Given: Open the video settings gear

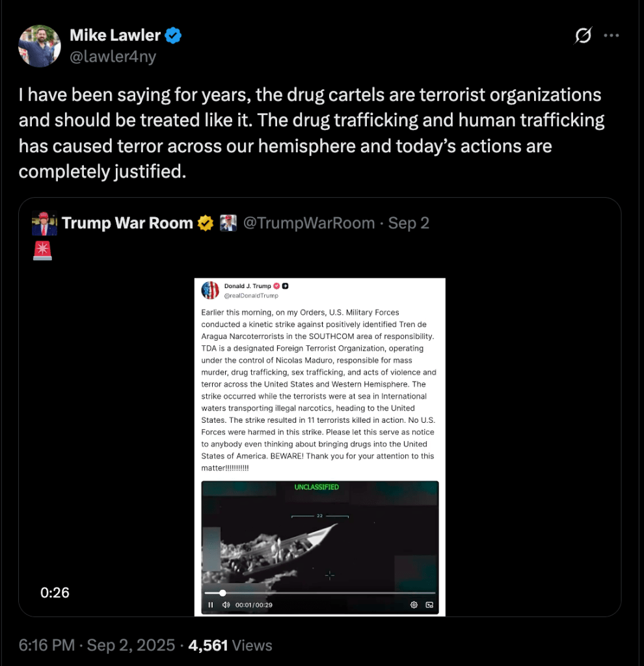Looking at the screenshot, I should click(x=414, y=605).
